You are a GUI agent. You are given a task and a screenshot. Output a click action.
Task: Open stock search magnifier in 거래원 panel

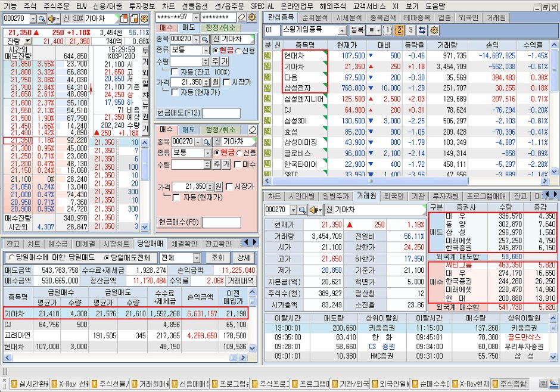302,210
